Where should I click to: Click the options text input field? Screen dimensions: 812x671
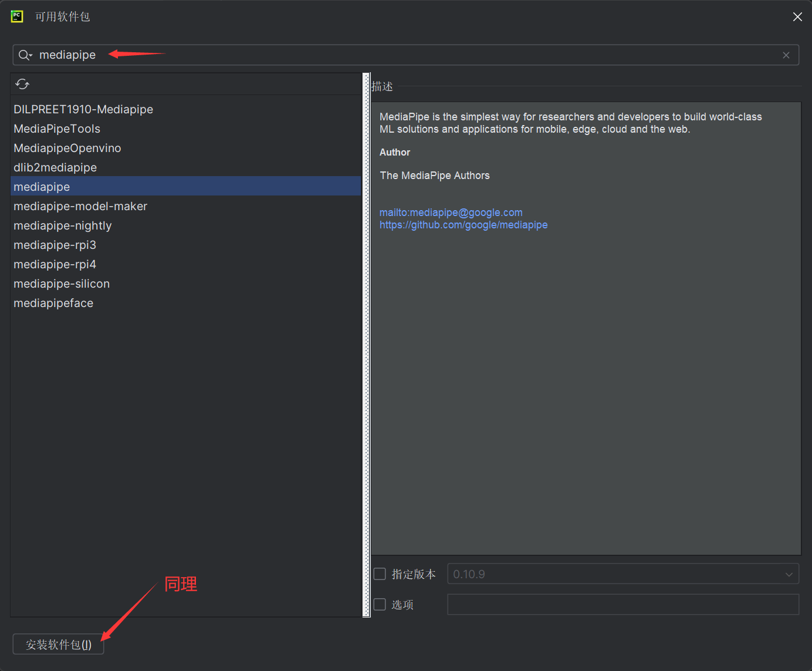pyautogui.click(x=622, y=605)
